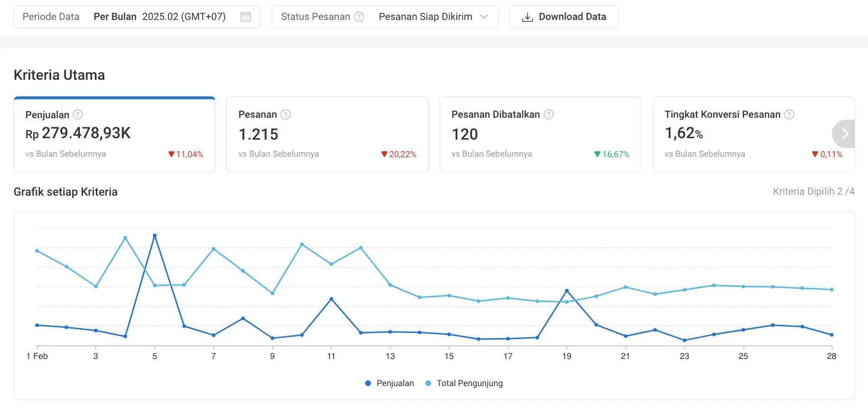Toggle the Penjualan metric card
This screenshot has width=868, height=416.
tap(114, 134)
